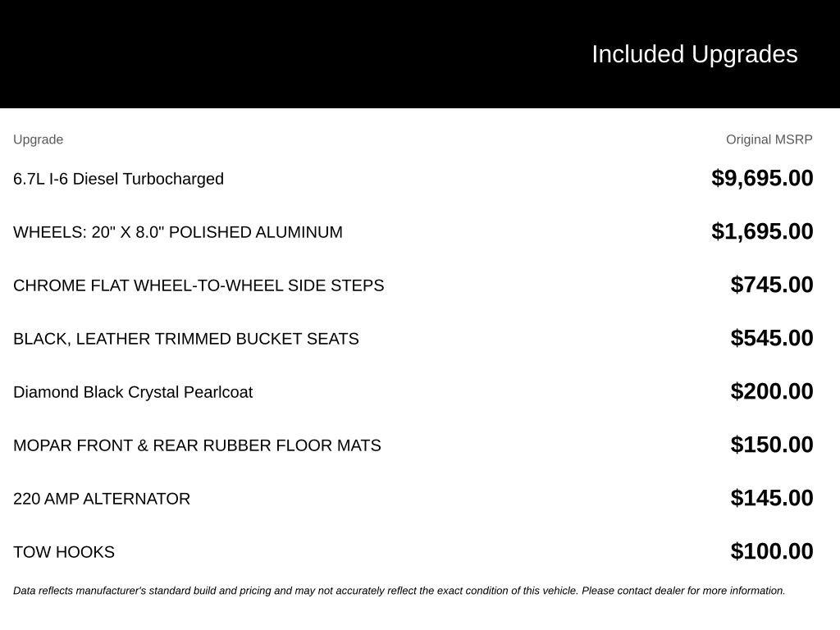Viewport: 840px width, 630px height.
Task: Click the $145.00 price value
Action: 771,498
